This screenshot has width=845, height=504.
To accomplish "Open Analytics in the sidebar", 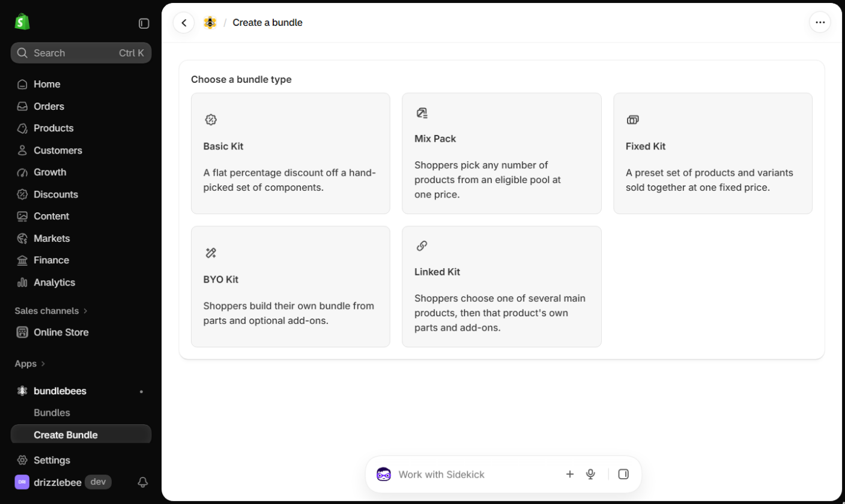I will point(81,282).
